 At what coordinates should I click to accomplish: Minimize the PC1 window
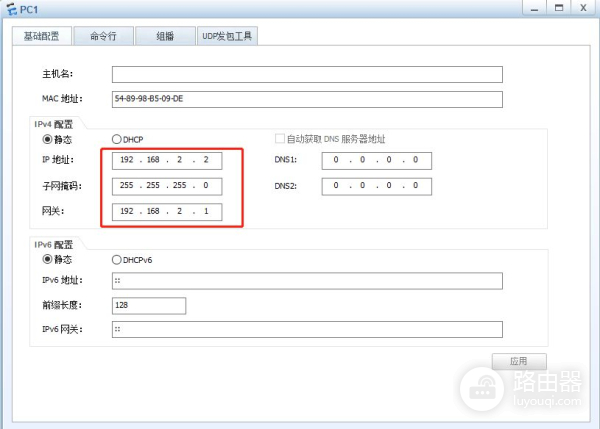click(535, 8)
